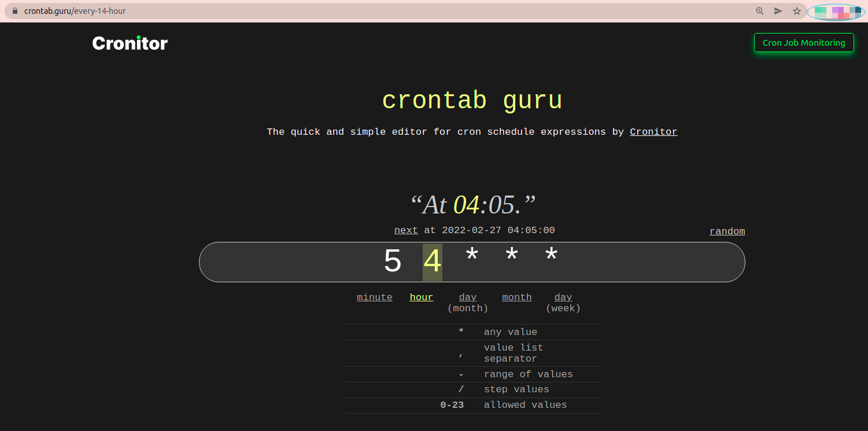The height and width of the screenshot is (431, 868).
Task: Open the browser profile avatar
Action: tap(836, 12)
